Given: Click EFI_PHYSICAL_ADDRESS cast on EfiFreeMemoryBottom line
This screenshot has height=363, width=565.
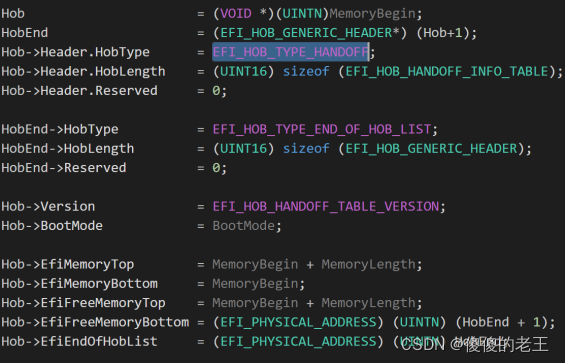Looking at the screenshot, I should tap(298, 322).
